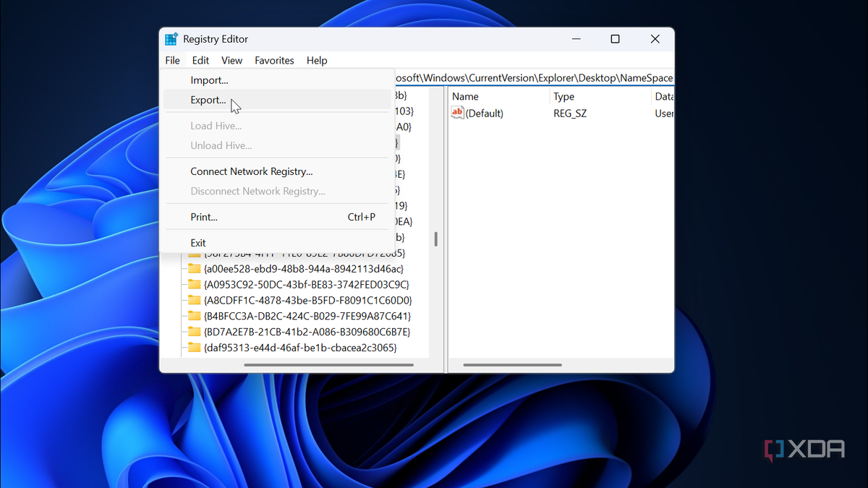Viewport: 868px width, 488px height.
Task: Click the folder icon for {daf95313-e44d-46af-be1b-cbacea2c3065}
Action: (x=194, y=348)
